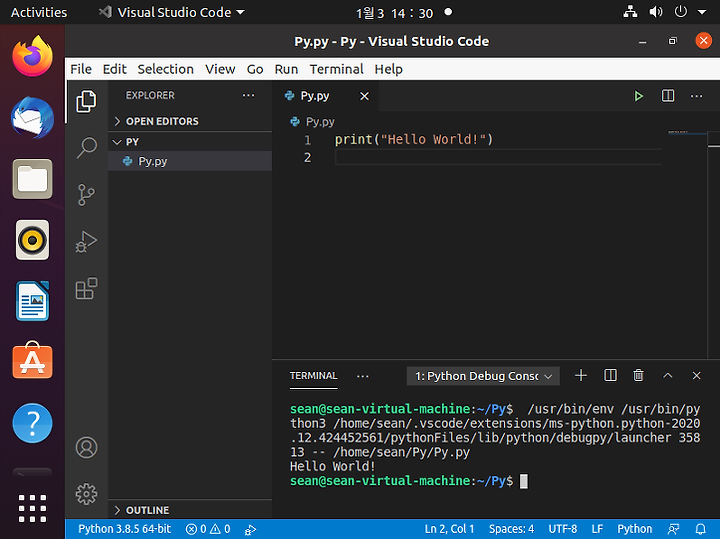Open LibreOffice Writer from the dock
720x539 pixels.
(32, 301)
